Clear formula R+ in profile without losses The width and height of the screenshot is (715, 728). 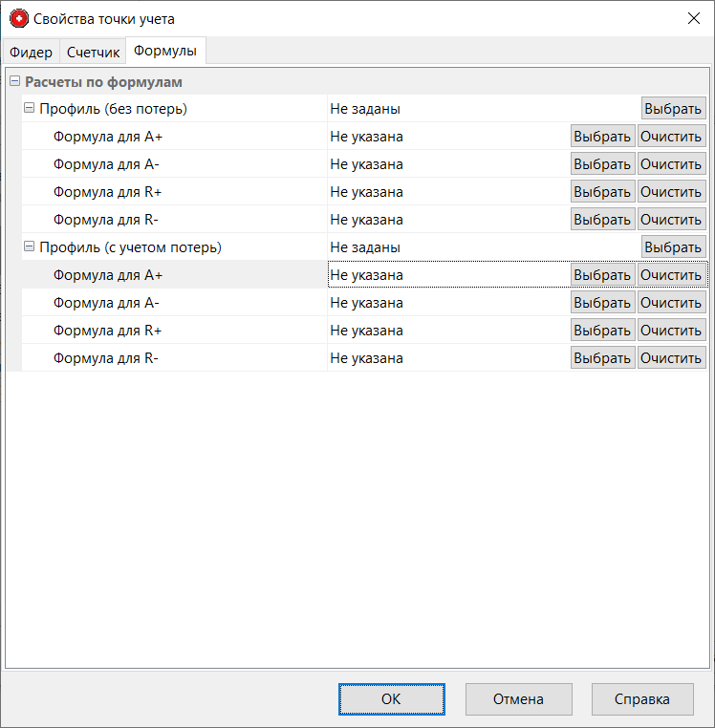pos(671,192)
